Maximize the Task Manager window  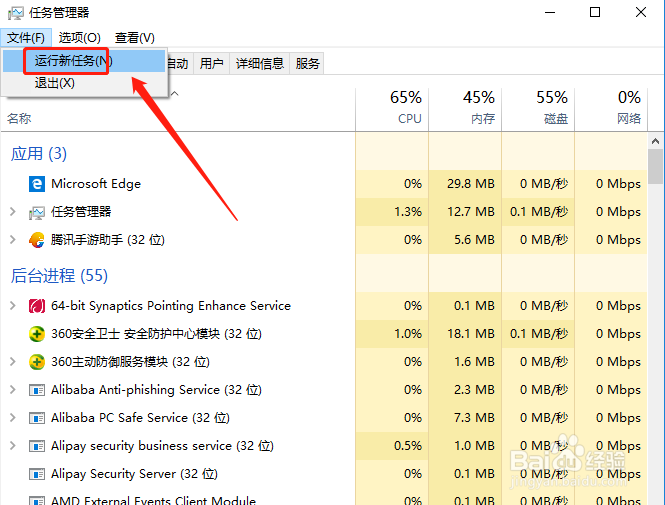tap(595, 12)
